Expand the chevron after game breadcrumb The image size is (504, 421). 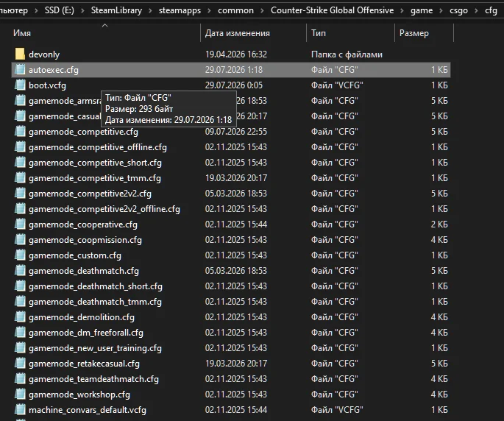coord(441,10)
